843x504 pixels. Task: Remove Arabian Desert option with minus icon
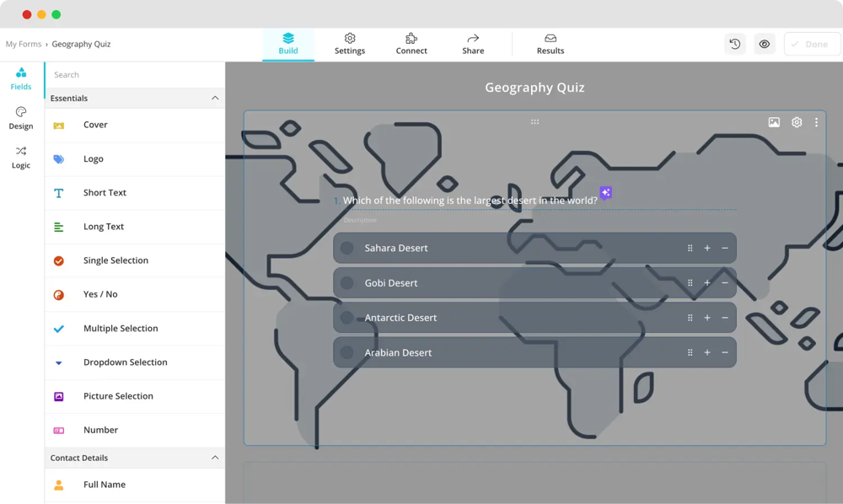point(725,352)
